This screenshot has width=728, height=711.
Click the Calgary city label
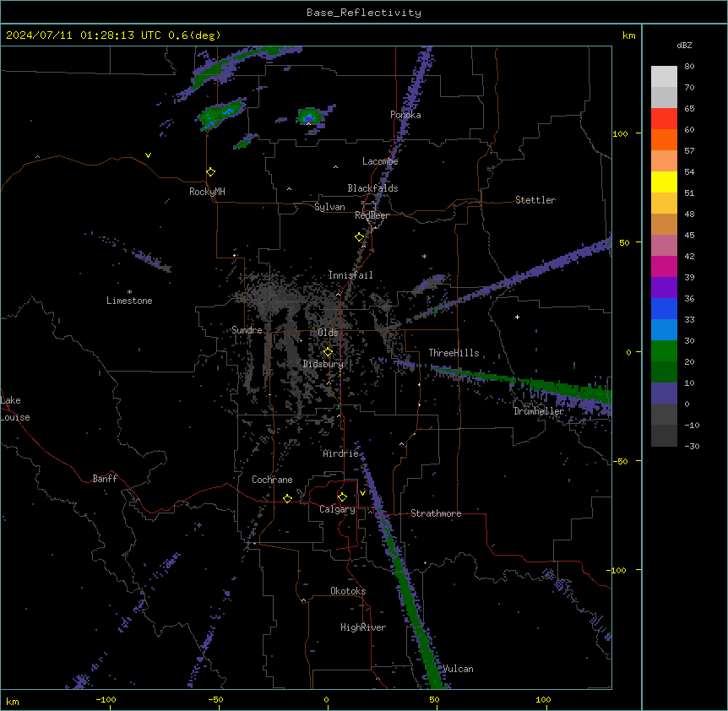click(337, 509)
